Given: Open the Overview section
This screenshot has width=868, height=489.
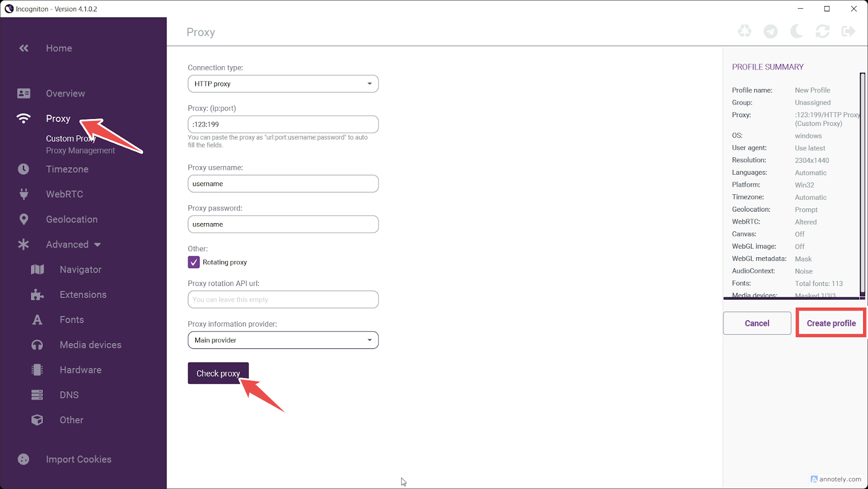Looking at the screenshot, I should pyautogui.click(x=66, y=93).
